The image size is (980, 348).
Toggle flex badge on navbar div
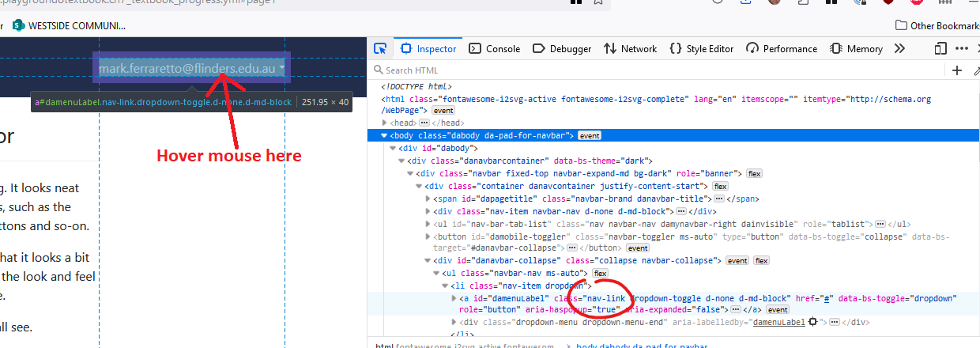pos(753,173)
